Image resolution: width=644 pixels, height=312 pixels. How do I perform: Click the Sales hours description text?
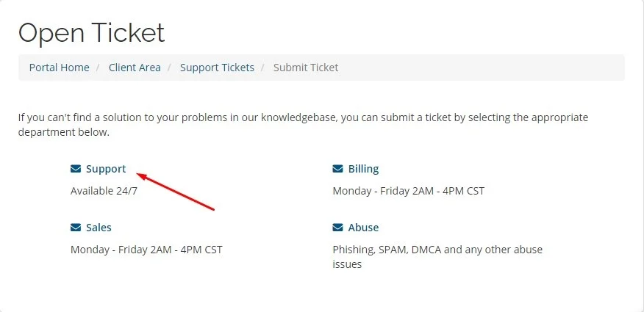(x=146, y=250)
